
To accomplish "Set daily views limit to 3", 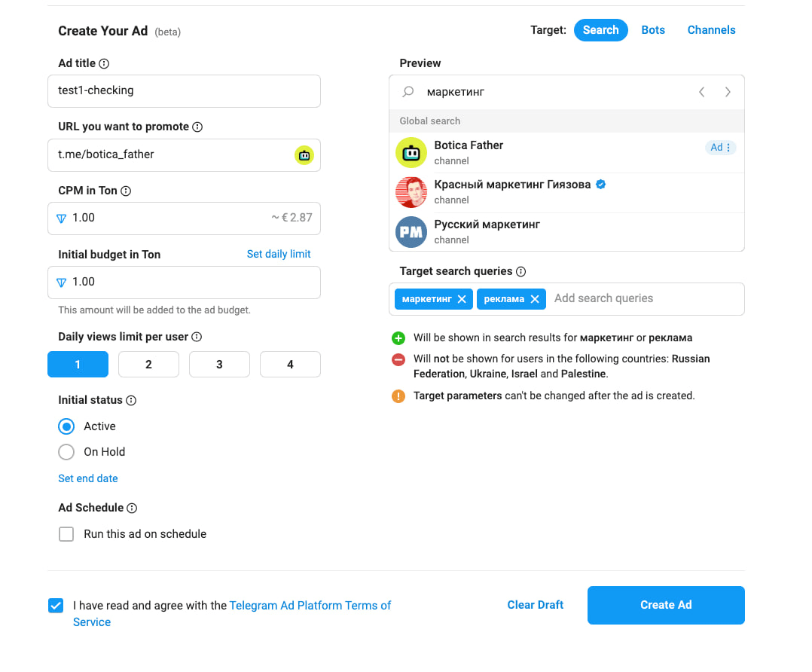I will coord(220,364).
